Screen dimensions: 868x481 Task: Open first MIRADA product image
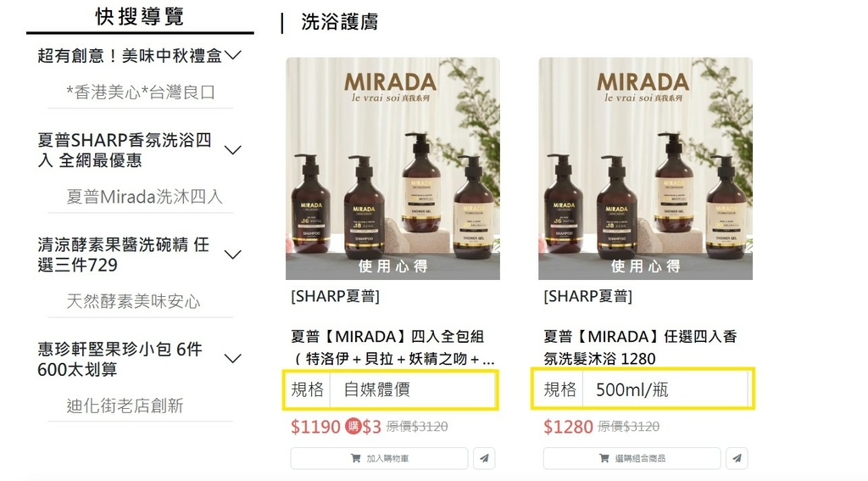pos(392,169)
